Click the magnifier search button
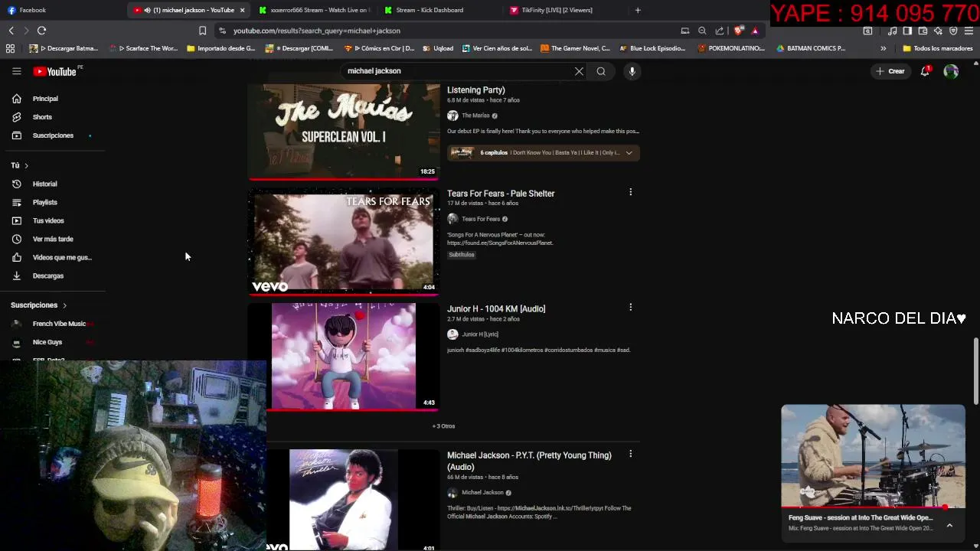The height and width of the screenshot is (551, 980). [x=601, y=71]
